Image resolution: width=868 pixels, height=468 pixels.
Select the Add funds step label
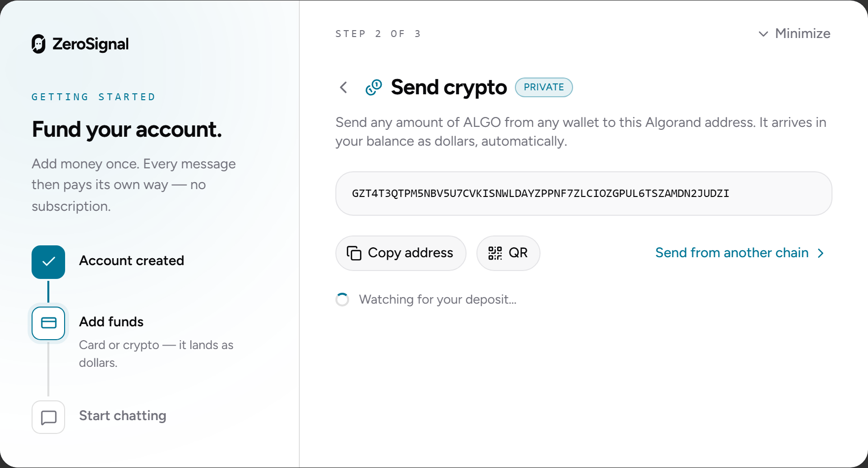click(111, 322)
